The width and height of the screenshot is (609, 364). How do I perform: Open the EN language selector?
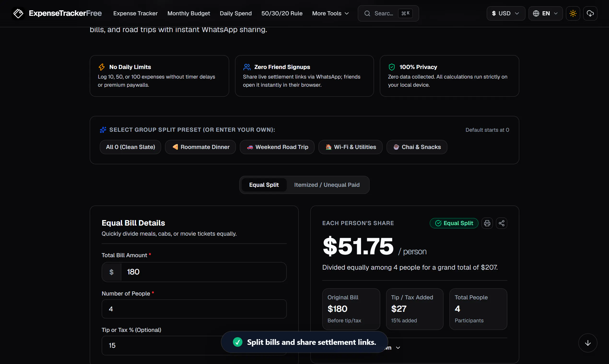[545, 13]
